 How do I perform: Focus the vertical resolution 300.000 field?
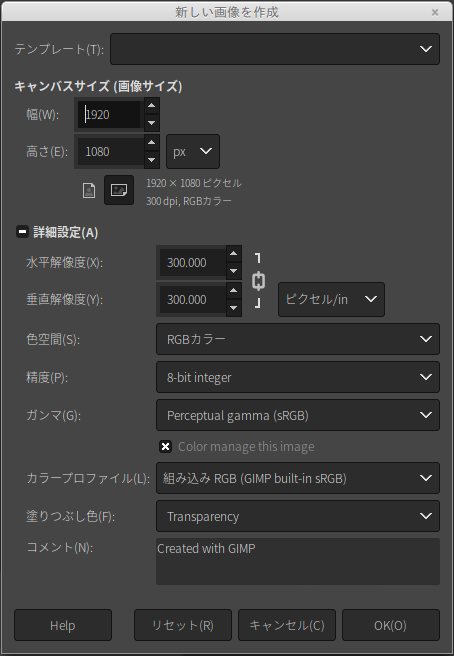(x=192, y=300)
